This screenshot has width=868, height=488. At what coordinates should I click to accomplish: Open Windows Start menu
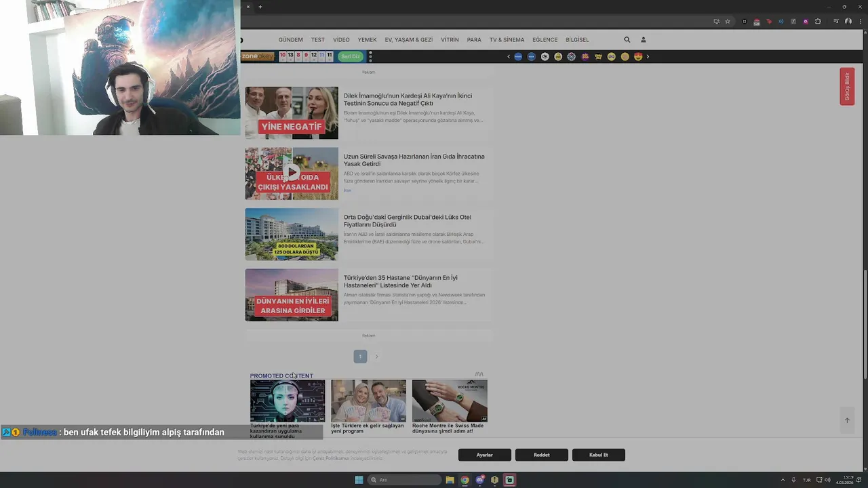click(359, 480)
